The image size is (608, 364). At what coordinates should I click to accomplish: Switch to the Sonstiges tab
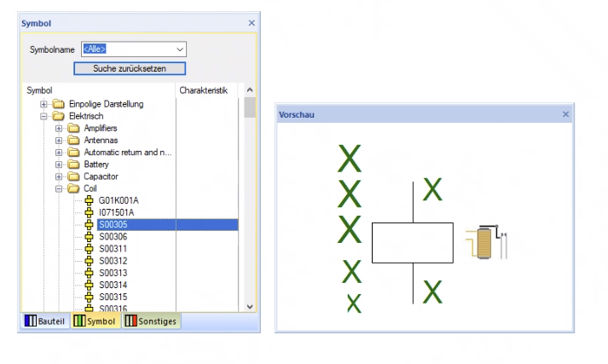click(150, 321)
